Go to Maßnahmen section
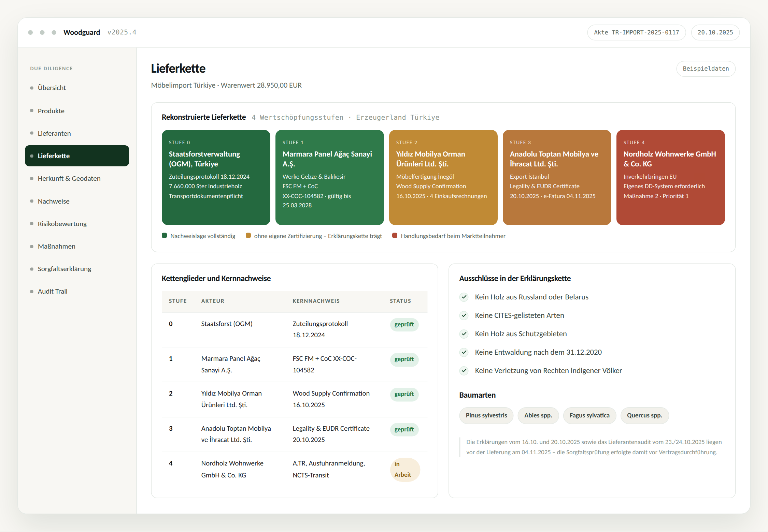The height and width of the screenshot is (532, 768). (77, 246)
